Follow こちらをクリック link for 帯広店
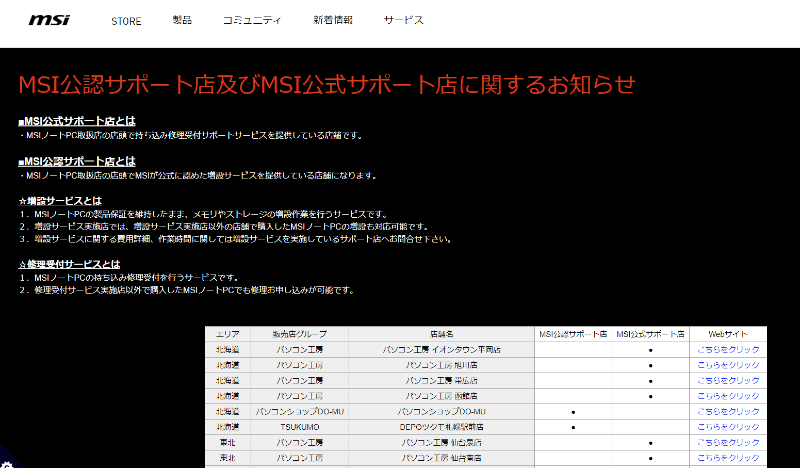 728,380
